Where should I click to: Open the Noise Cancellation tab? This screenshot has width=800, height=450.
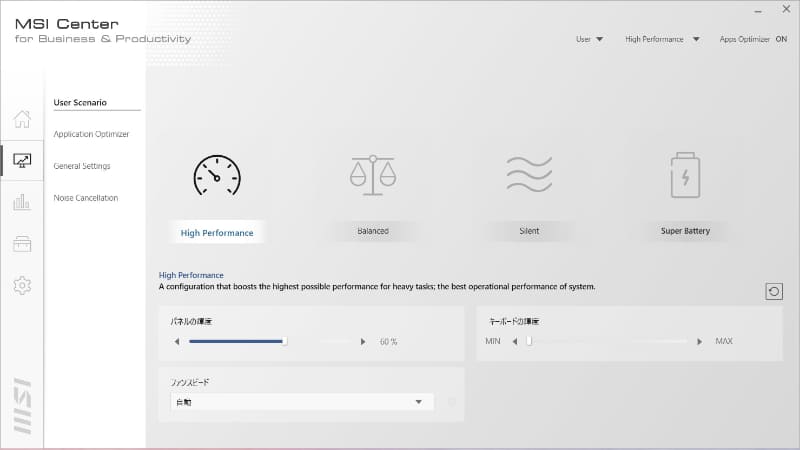tap(86, 198)
